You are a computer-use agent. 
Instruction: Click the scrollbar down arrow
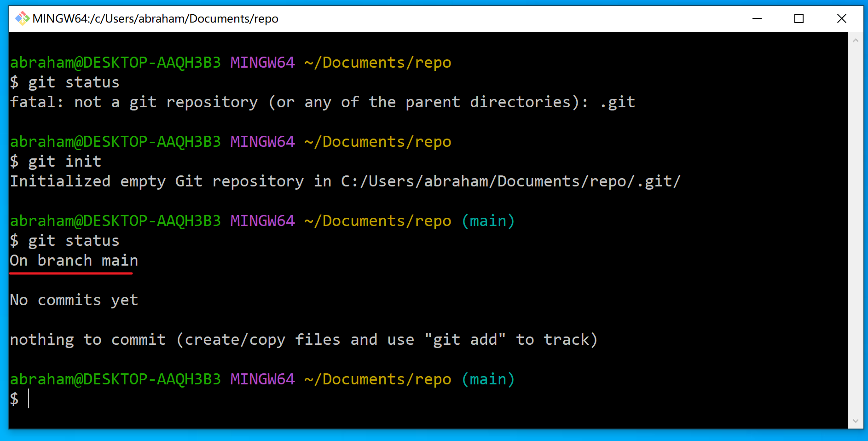856,421
